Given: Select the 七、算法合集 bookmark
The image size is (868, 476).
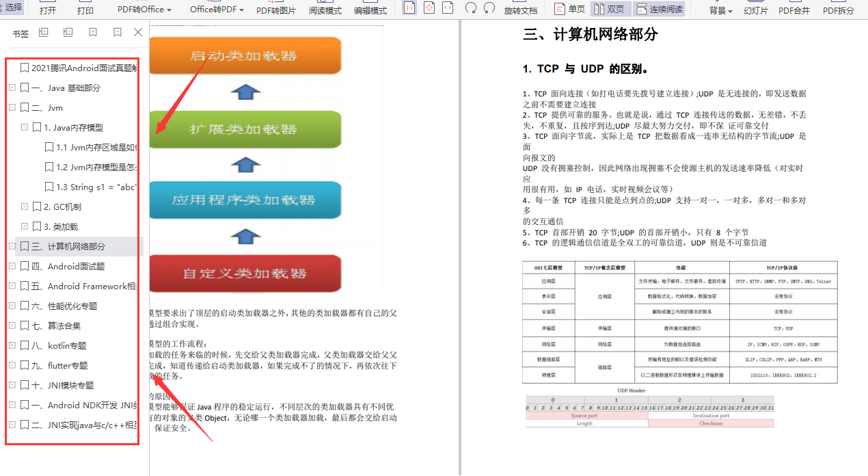Looking at the screenshot, I should click(x=51, y=326).
